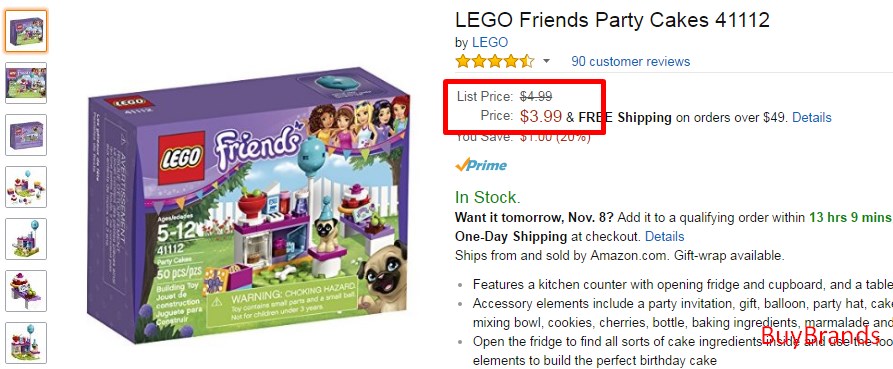Open free shipping Details link
Viewport: 893px width, 369px height.
tap(812, 118)
